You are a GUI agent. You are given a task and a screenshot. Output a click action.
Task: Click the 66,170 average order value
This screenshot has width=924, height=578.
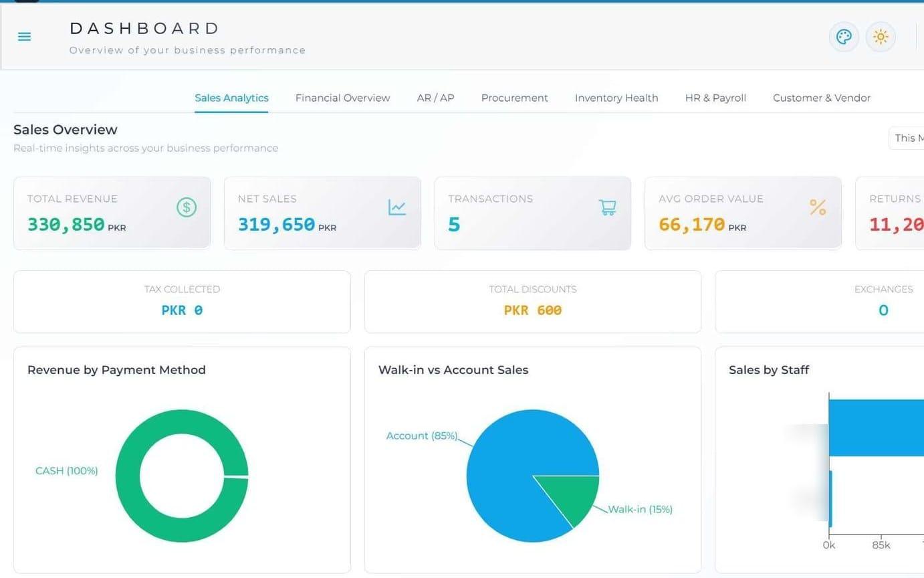pos(691,224)
